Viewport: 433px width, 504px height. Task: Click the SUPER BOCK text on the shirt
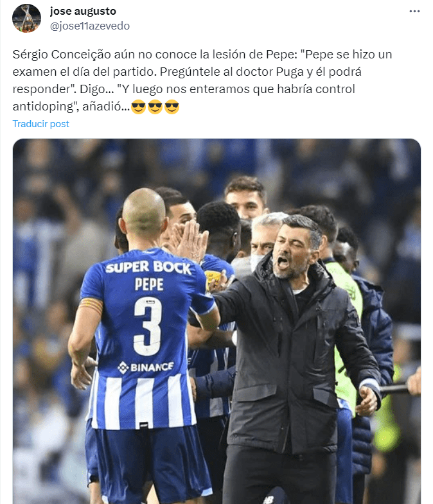pos(148,268)
